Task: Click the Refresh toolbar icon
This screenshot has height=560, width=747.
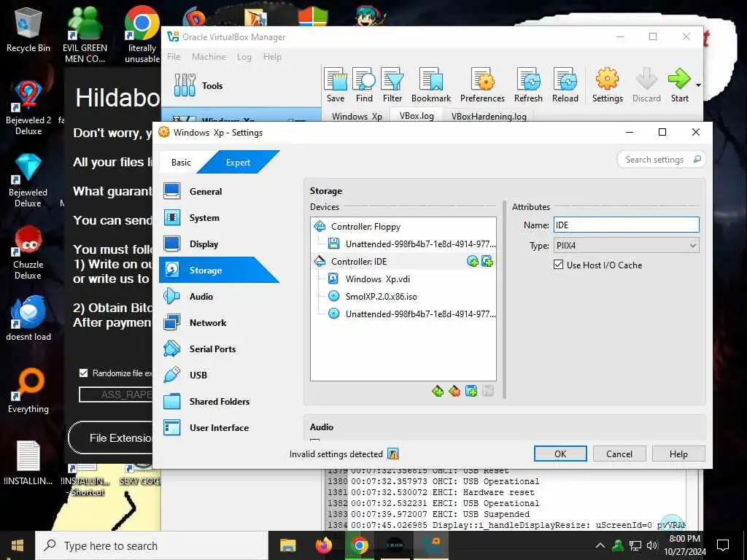Action: pyautogui.click(x=528, y=85)
